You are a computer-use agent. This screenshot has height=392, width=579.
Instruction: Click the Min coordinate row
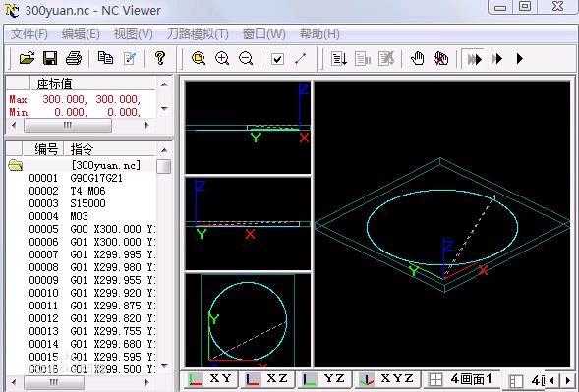tap(80, 112)
